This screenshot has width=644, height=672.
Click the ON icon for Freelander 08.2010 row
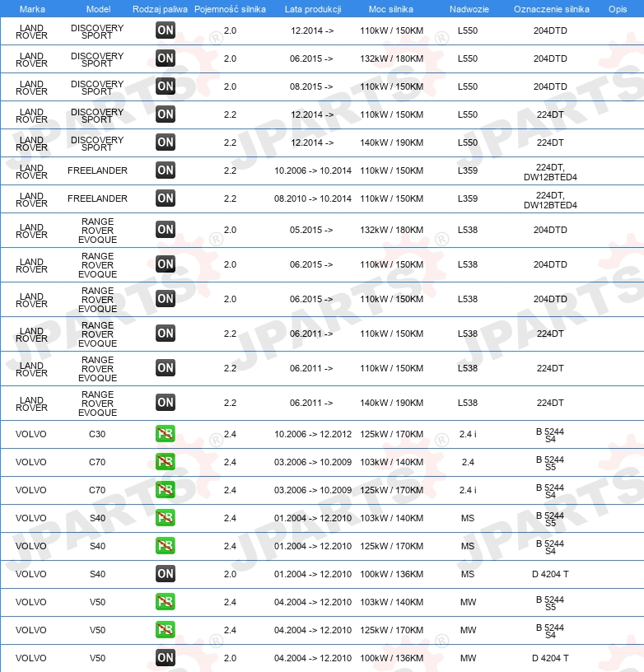166,198
